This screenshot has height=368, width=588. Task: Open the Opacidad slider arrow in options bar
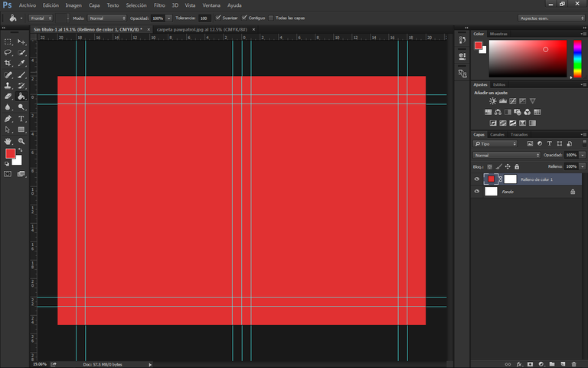168,18
